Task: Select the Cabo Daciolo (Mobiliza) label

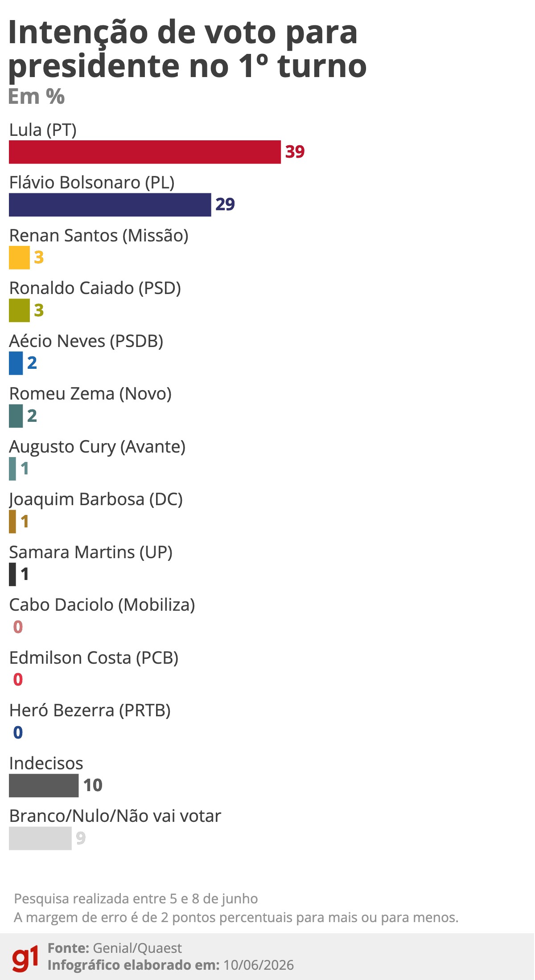Action: coord(102,605)
